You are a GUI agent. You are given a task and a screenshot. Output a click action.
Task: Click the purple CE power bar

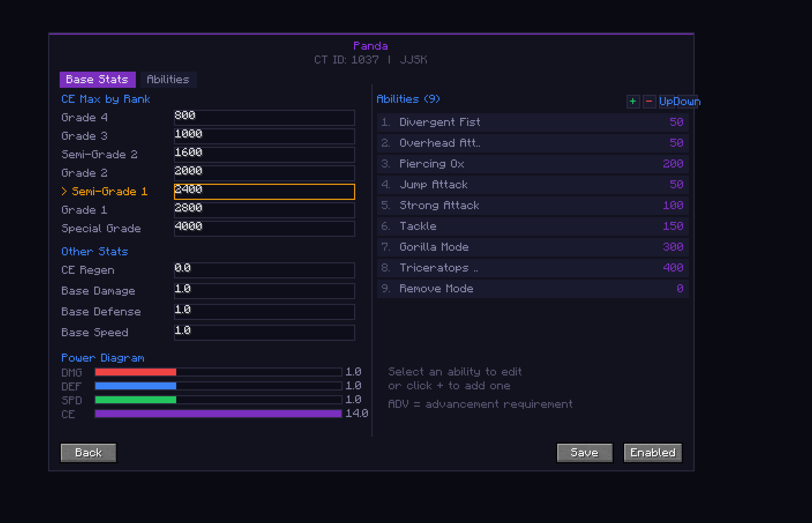pyautogui.click(x=218, y=414)
